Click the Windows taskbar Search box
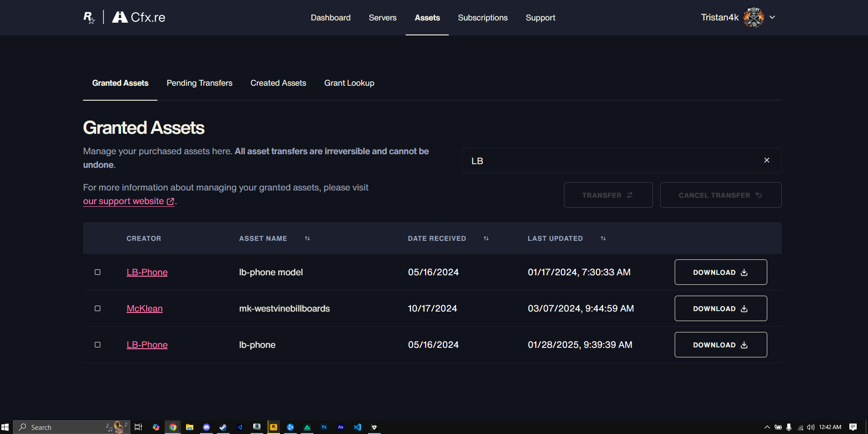This screenshot has width=868, height=434. point(72,427)
